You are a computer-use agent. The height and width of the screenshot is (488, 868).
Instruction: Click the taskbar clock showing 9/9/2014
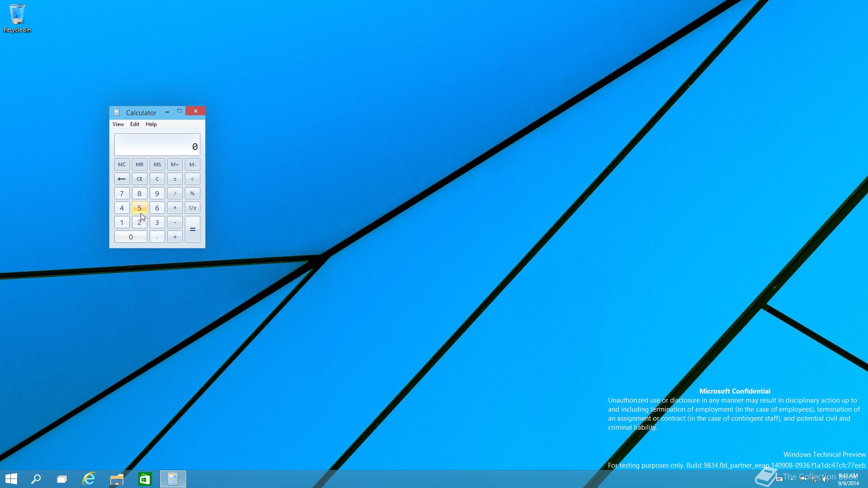(x=848, y=479)
